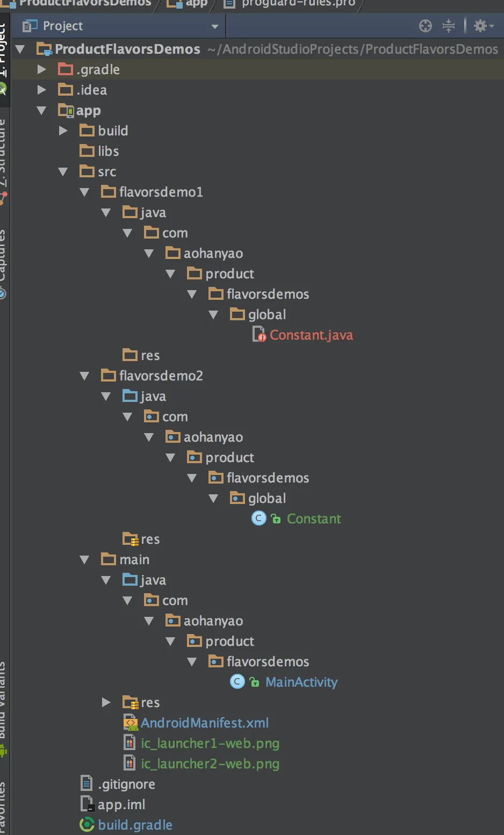Image resolution: width=504 pixels, height=835 pixels.
Task: Select ic_launcher2-web.png file
Action: [x=210, y=764]
